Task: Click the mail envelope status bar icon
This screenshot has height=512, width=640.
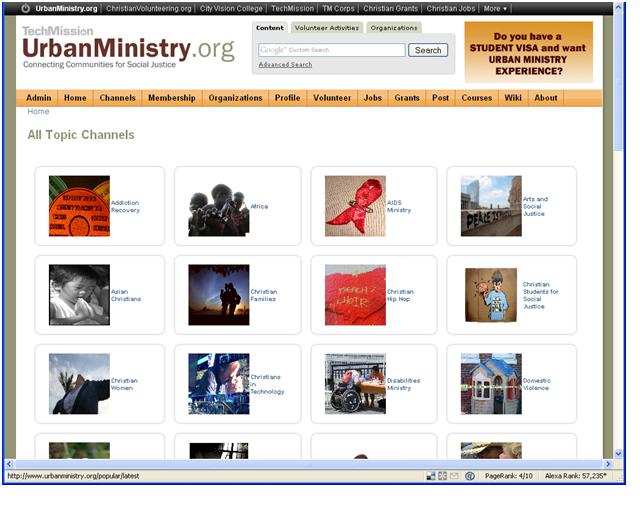Action: [x=454, y=476]
